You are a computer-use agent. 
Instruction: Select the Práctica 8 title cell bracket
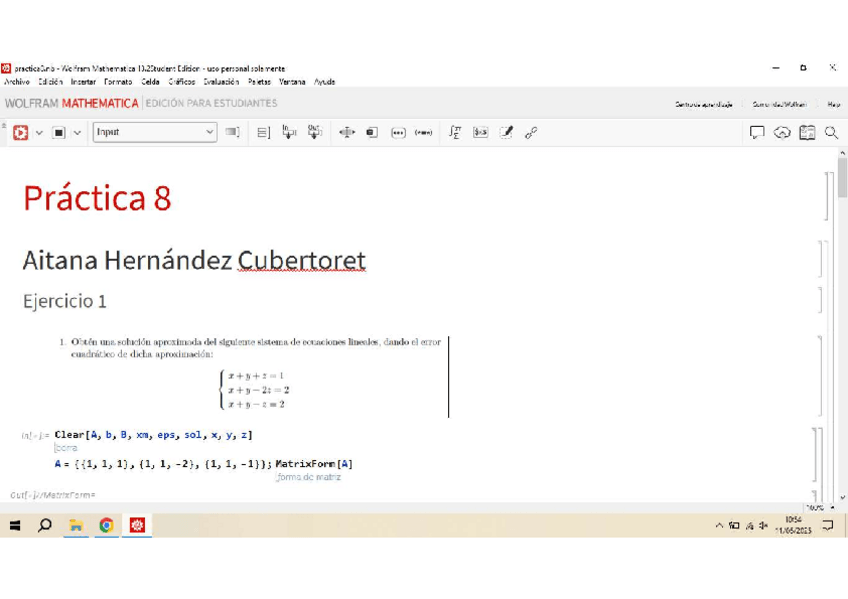coord(826,196)
